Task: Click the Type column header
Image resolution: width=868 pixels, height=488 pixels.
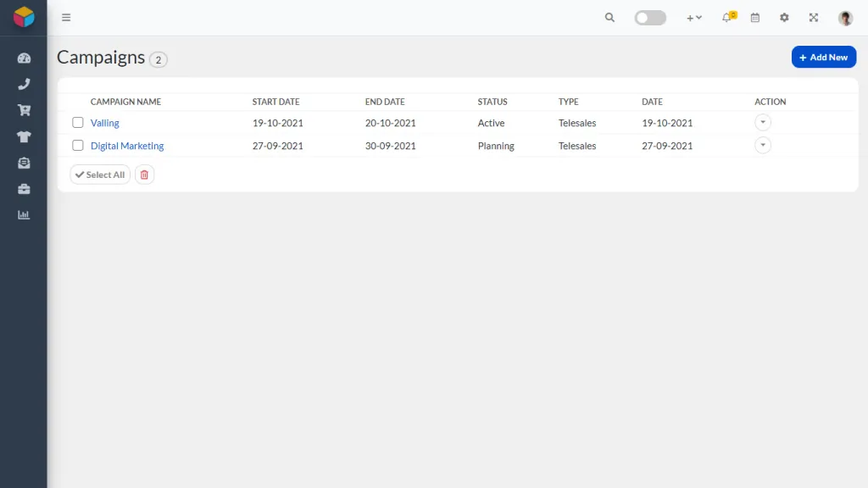Action: (568, 102)
